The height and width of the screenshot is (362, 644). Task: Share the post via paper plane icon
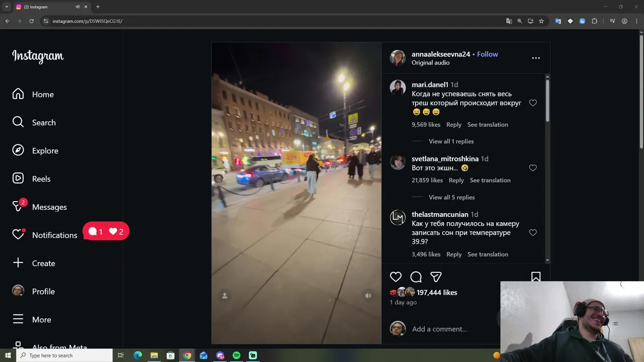[x=436, y=277]
